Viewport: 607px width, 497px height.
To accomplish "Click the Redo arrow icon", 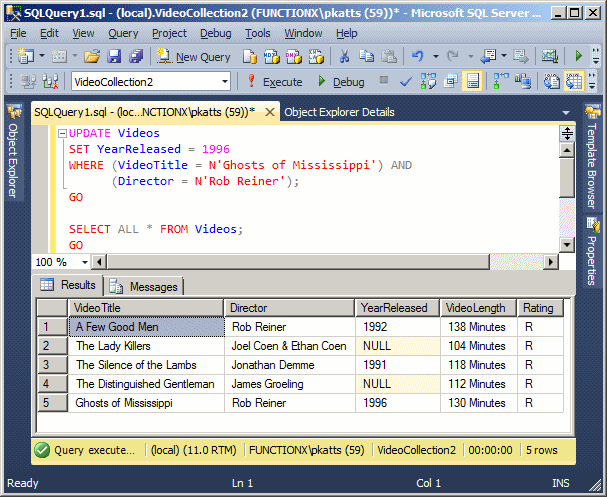I will pos(453,57).
